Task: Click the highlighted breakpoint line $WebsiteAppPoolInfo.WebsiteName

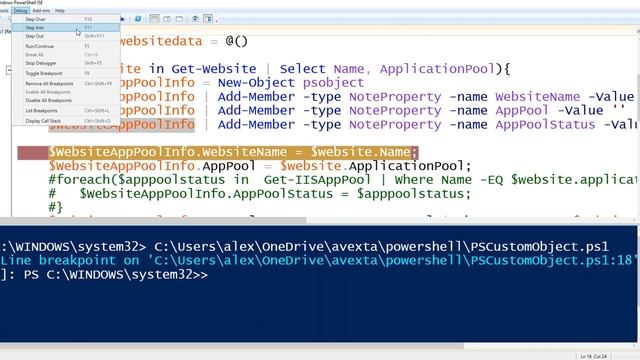Action: (x=233, y=152)
